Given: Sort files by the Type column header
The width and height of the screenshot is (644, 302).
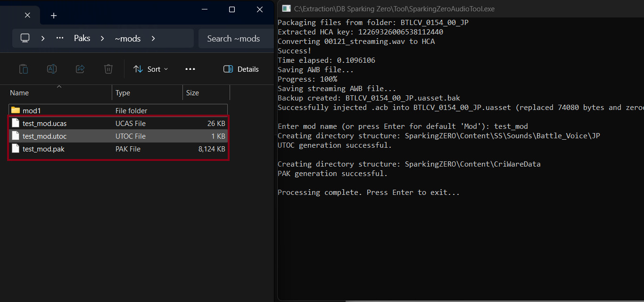Looking at the screenshot, I should pyautogui.click(x=123, y=93).
